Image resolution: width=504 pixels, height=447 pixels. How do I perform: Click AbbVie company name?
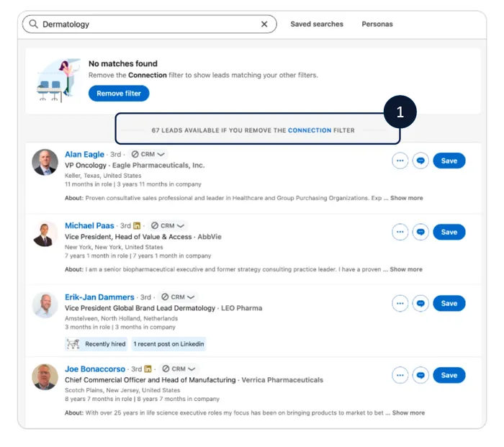click(x=210, y=237)
